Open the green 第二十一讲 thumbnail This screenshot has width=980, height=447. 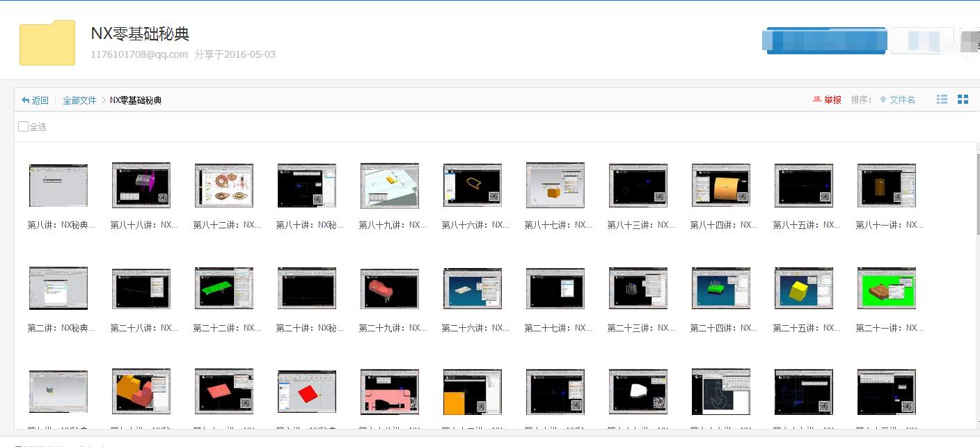[886, 288]
